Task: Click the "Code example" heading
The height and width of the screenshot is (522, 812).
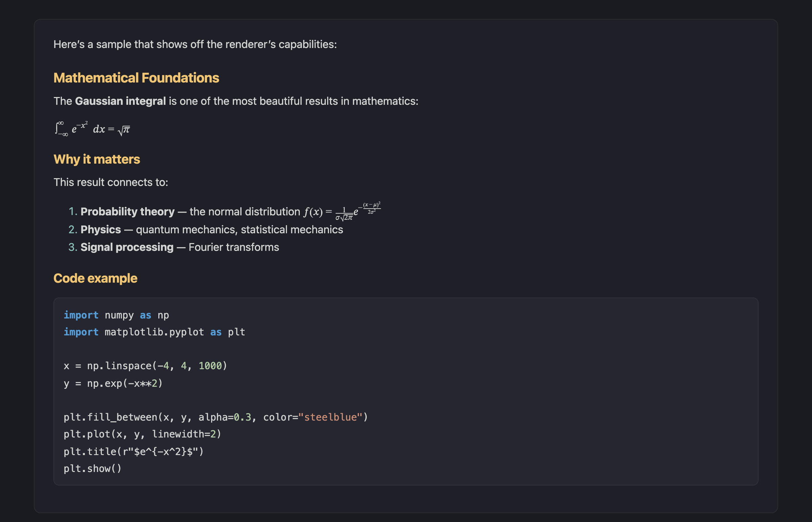Action: coord(95,278)
